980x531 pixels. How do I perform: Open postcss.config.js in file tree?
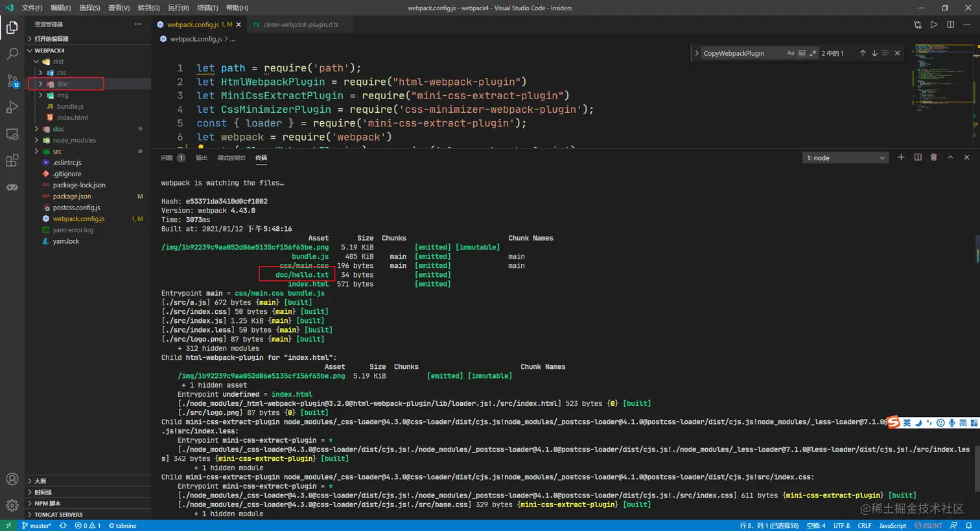76,207
